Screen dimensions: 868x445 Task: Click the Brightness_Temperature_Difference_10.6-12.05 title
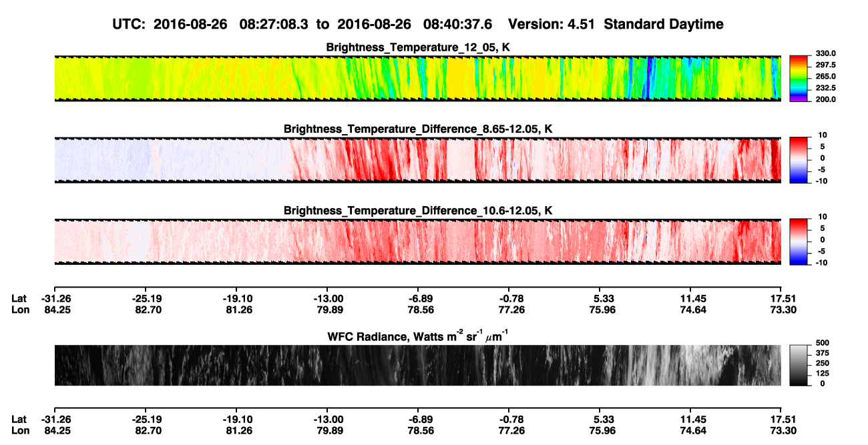pyautogui.click(x=418, y=211)
